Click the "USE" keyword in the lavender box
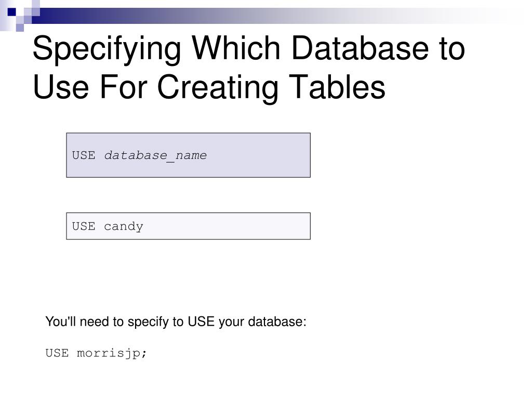532x399 pixels. 84,155
